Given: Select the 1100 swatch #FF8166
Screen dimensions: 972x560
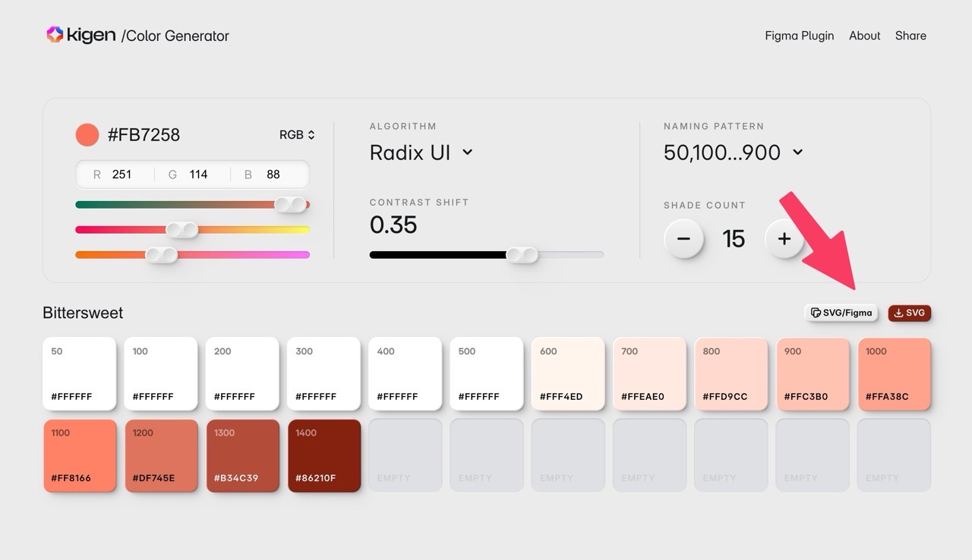Looking at the screenshot, I should (80, 455).
